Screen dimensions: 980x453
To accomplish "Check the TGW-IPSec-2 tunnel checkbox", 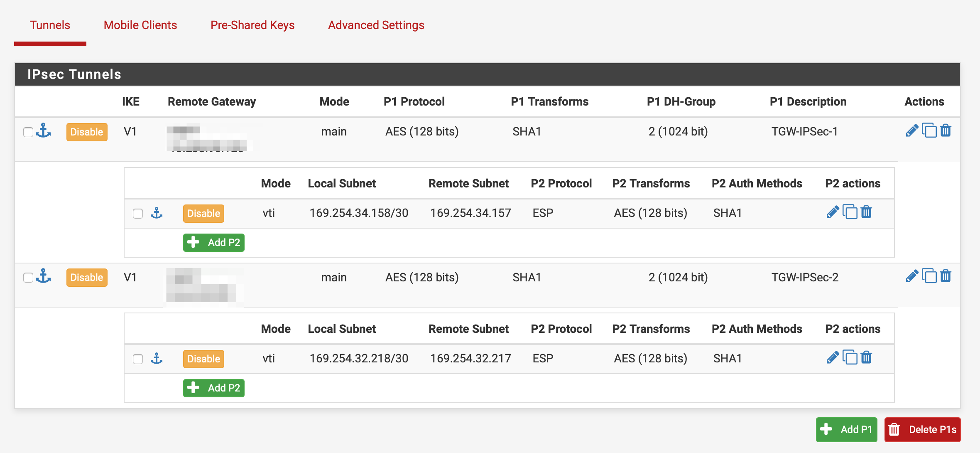I will pyautogui.click(x=28, y=278).
